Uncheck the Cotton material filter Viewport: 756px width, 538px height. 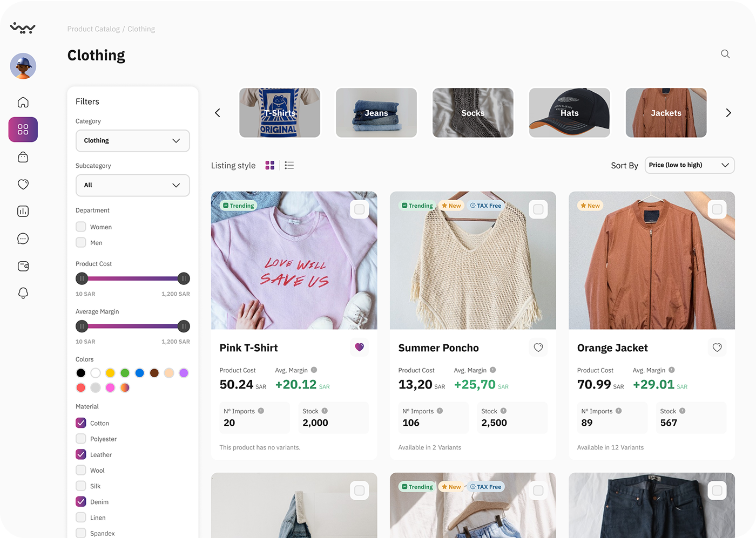point(81,423)
